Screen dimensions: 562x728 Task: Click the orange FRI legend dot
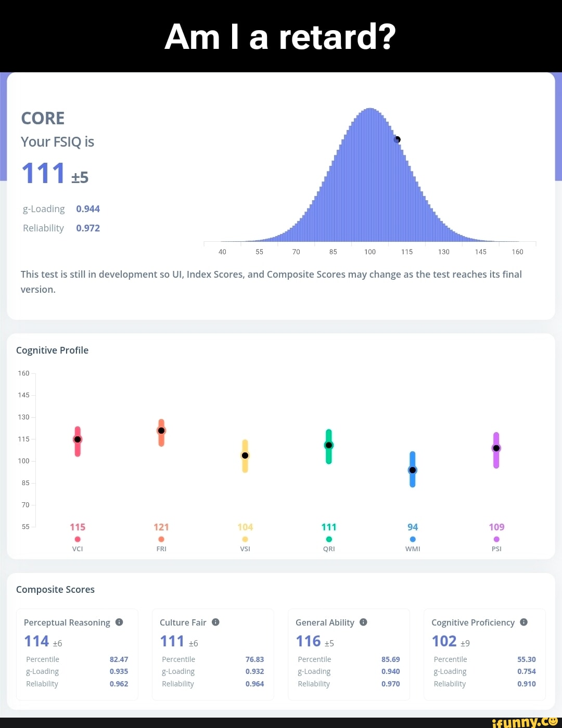[161, 539]
